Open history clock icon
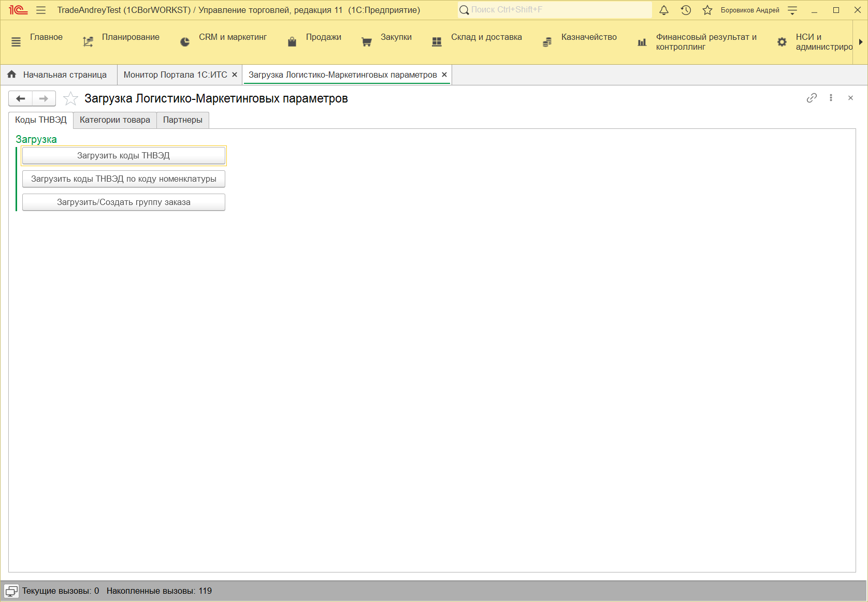This screenshot has height=602, width=868. pyautogui.click(x=686, y=10)
